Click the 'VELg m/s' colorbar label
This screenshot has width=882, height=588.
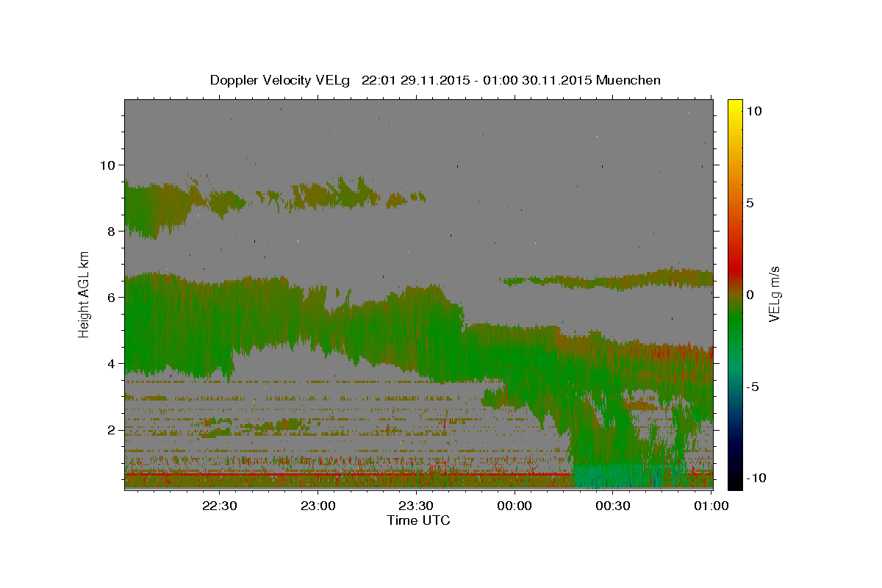point(773,294)
